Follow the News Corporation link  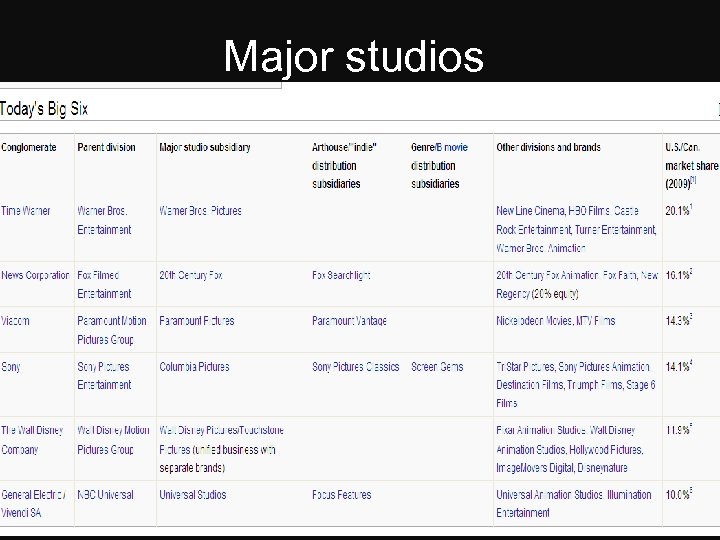pyautogui.click(x=35, y=275)
